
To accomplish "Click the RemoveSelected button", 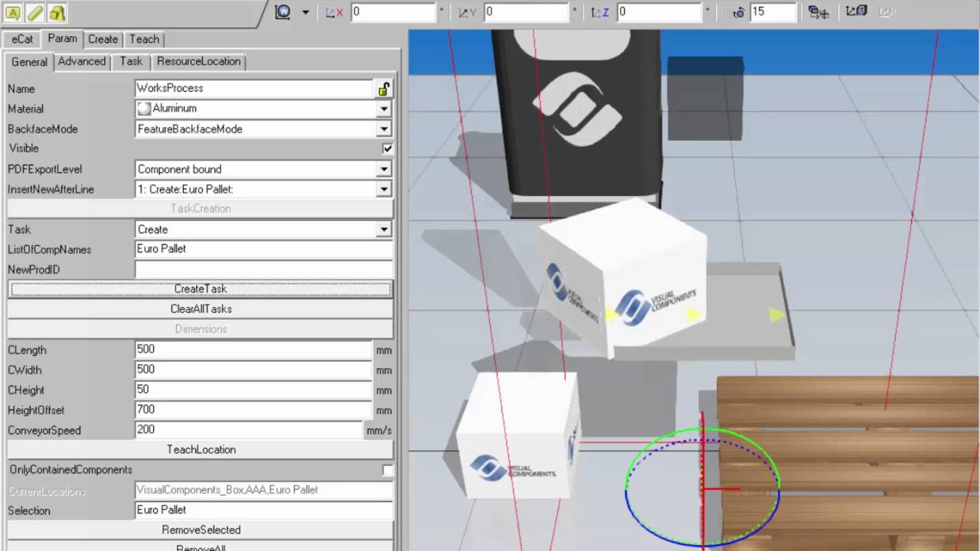I will click(201, 530).
